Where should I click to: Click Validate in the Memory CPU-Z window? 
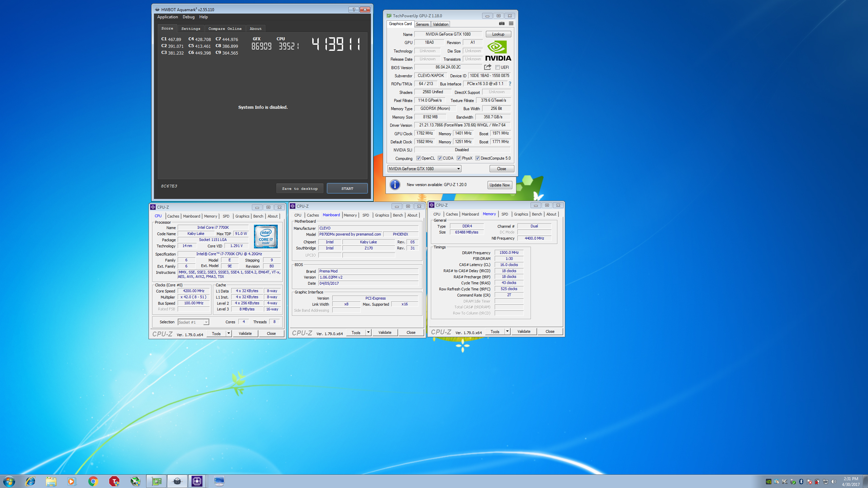[x=524, y=331]
